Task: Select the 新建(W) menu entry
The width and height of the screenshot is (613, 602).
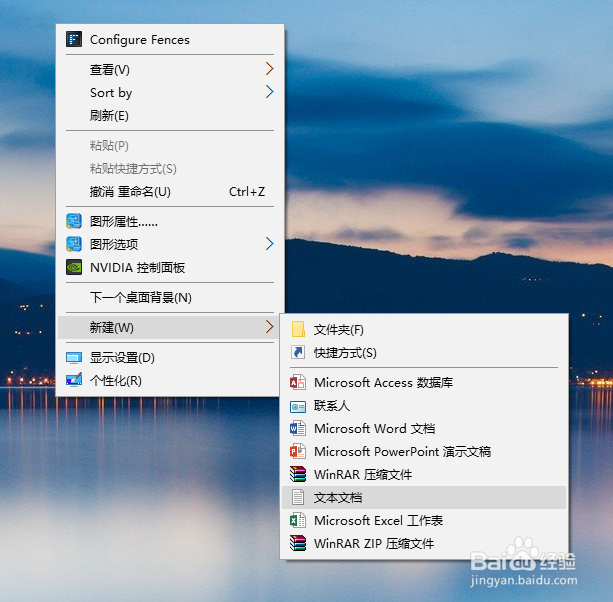Action: pyautogui.click(x=170, y=328)
